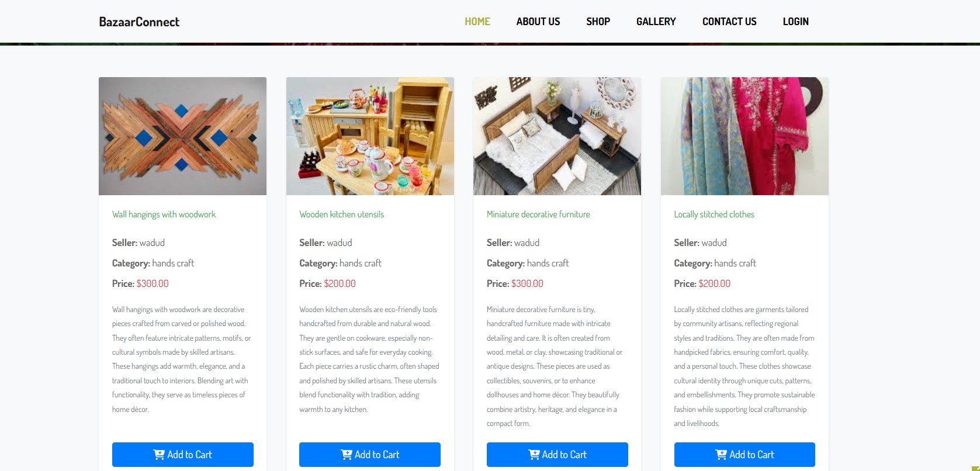Open the ABOUT US page
Image resolution: width=980 pixels, height=471 pixels.
(x=538, y=22)
